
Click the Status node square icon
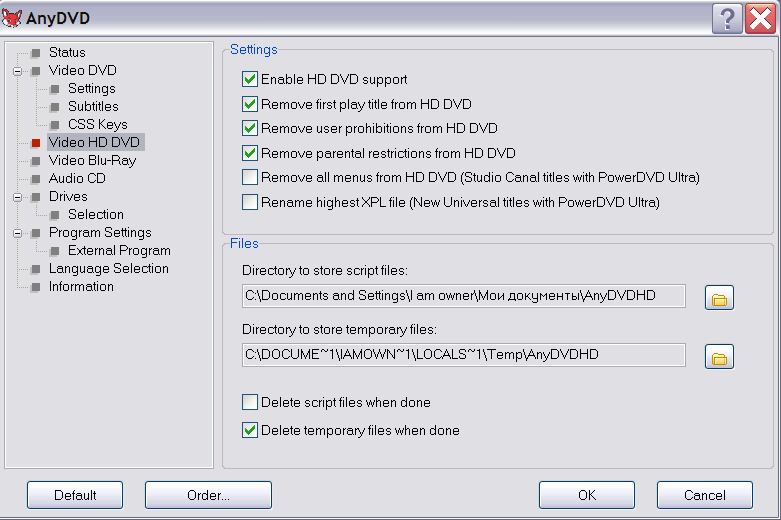click(x=36, y=53)
